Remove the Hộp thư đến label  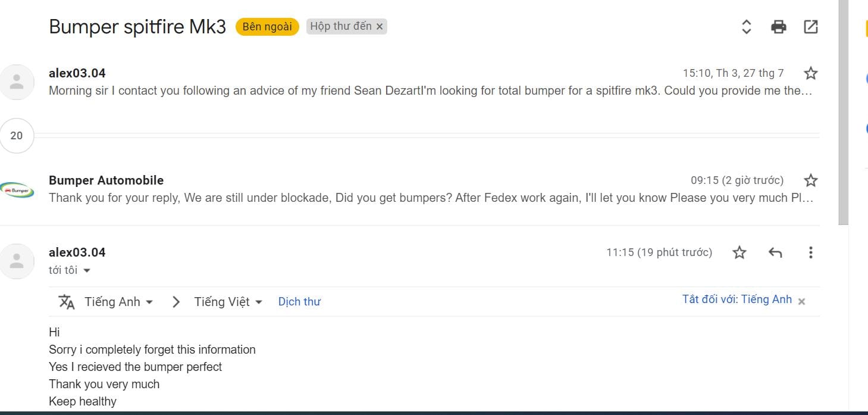pos(380,27)
